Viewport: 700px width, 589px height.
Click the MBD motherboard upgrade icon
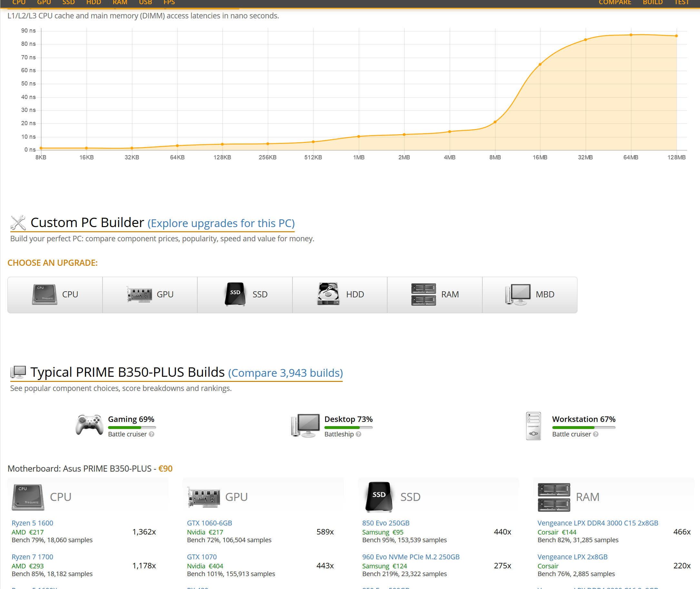point(518,294)
